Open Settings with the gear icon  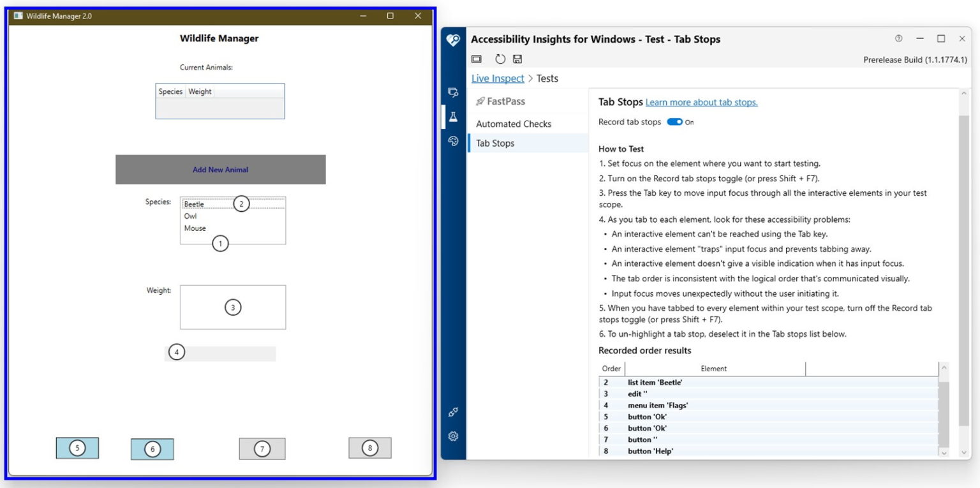click(x=453, y=436)
